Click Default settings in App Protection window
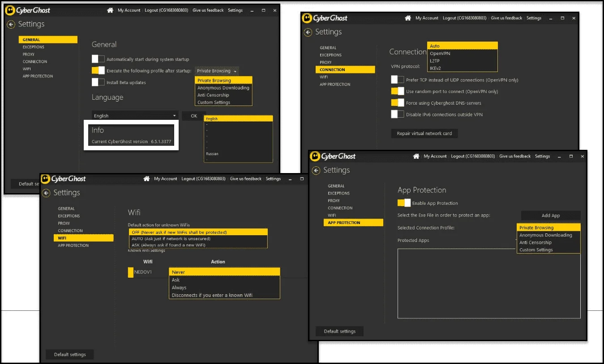 click(340, 331)
